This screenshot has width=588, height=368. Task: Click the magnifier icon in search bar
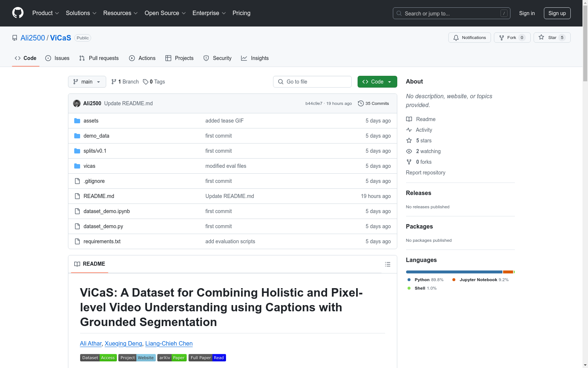399,13
